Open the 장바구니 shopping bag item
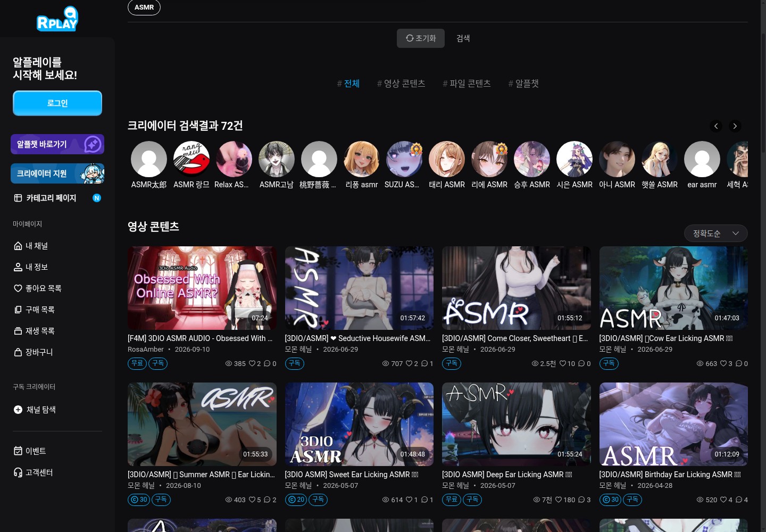Viewport: 766px width, 532px height. click(x=33, y=352)
